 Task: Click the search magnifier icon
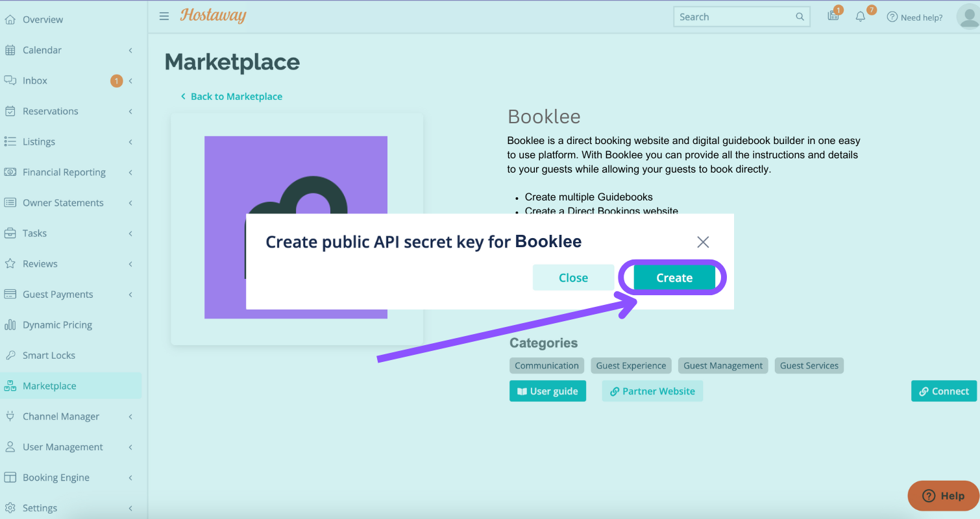pos(800,17)
